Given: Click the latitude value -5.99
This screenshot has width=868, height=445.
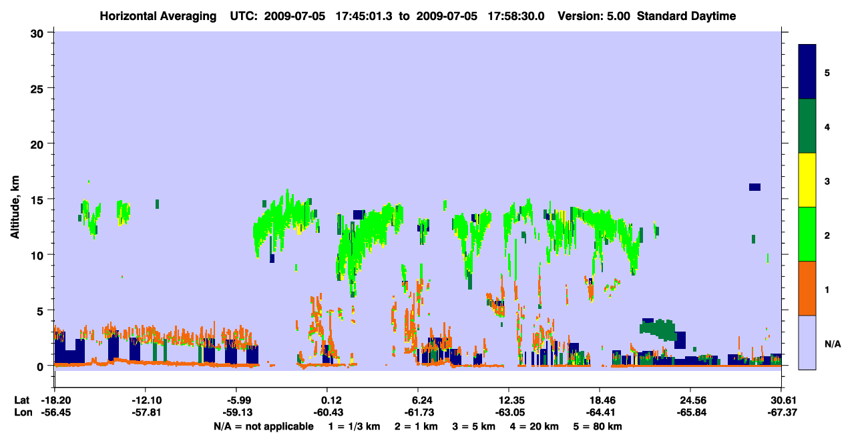Looking at the screenshot, I should (236, 400).
